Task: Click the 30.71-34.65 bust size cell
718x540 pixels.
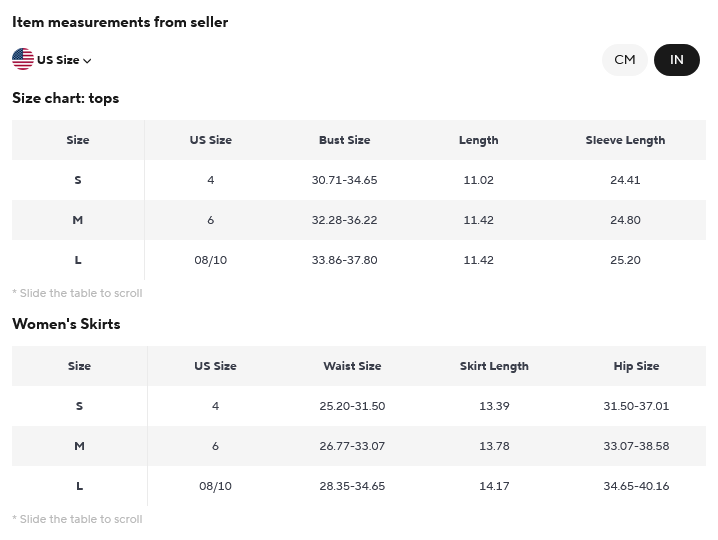Action: [x=344, y=180]
